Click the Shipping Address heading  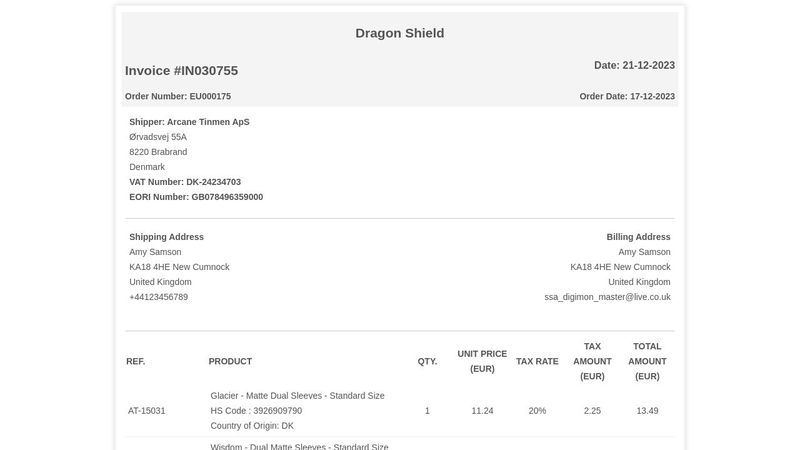pos(166,237)
